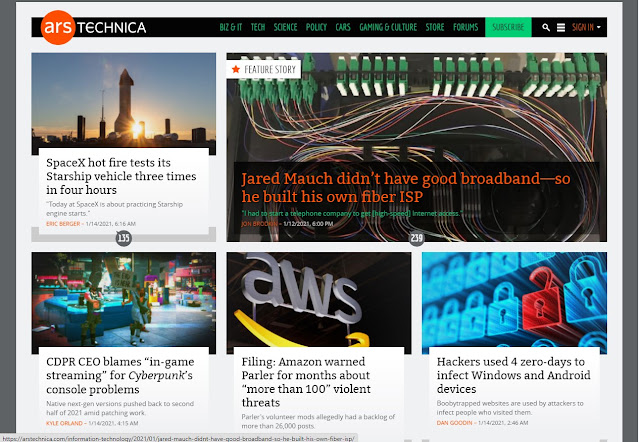
Task: Click 'Boobytrapped websites are used' excerpt
Action: [510, 408]
